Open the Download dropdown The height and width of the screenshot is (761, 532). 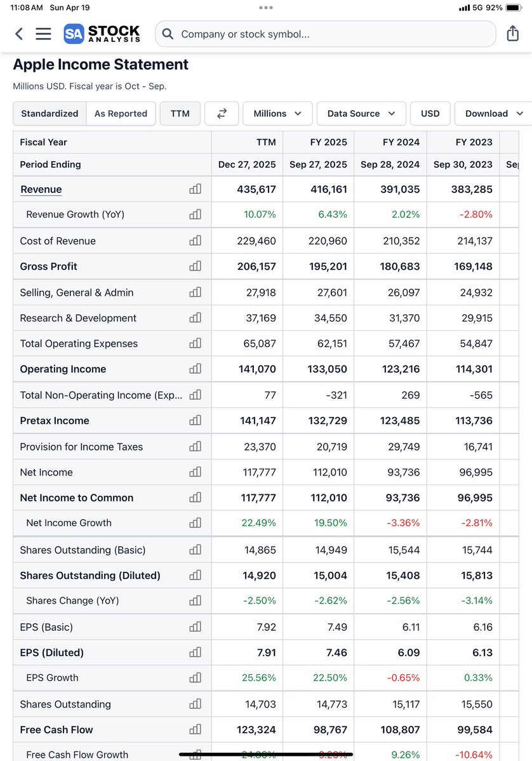coord(494,114)
